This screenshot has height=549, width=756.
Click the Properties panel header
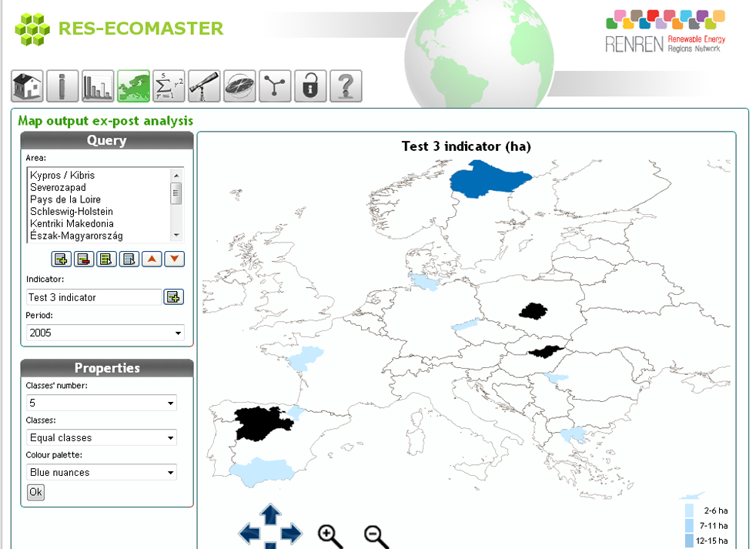pyautogui.click(x=106, y=368)
